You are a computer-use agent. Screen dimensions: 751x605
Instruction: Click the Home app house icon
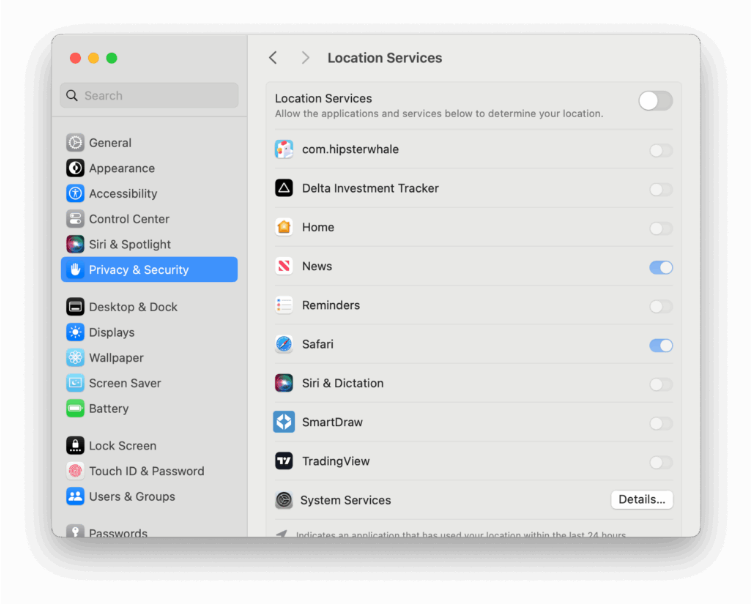click(x=284, y=227)
